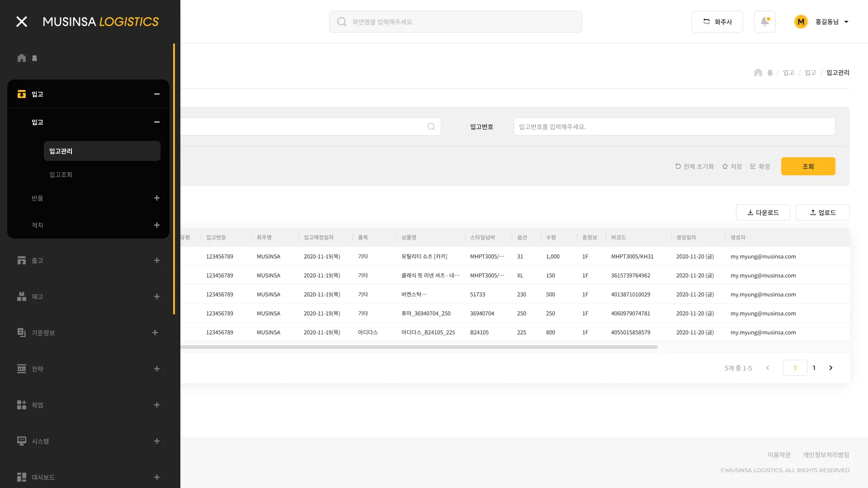The image size is (868, 488).
Task: Click the 대시보드 dashboard icon in sidebar
Action: pos(22,477)
